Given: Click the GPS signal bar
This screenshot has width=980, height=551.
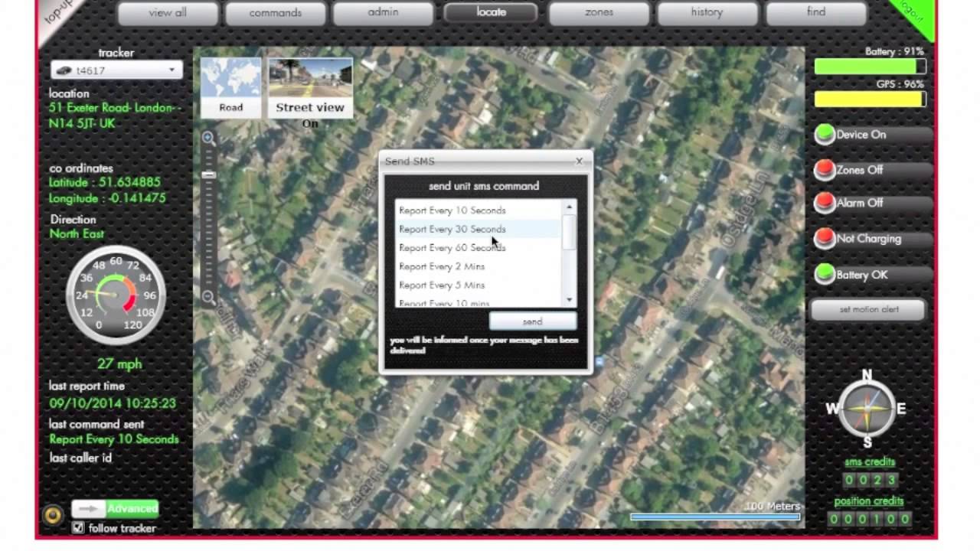Looking at the screenshot, I should 870,99.
